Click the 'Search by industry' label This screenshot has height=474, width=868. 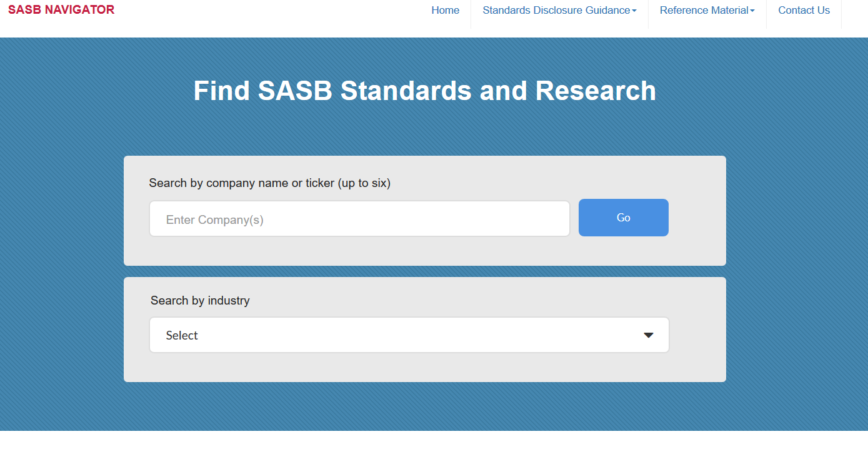[x=200, y=301]
